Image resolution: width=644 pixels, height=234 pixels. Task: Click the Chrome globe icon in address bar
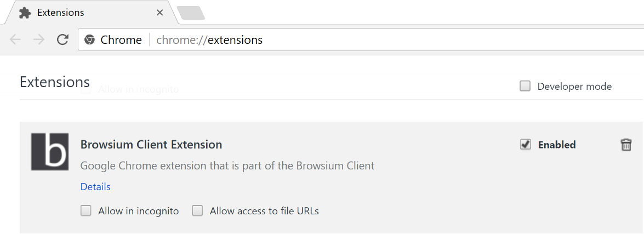pos(89,40)
